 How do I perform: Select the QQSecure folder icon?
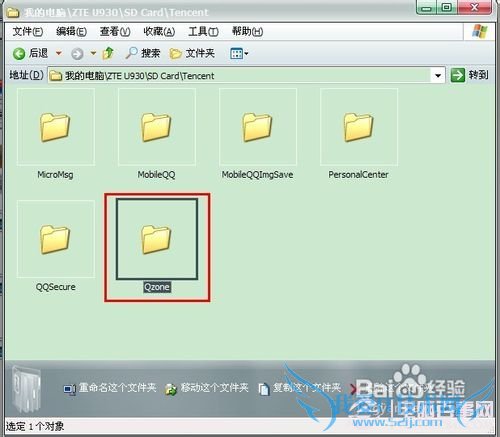56,239
